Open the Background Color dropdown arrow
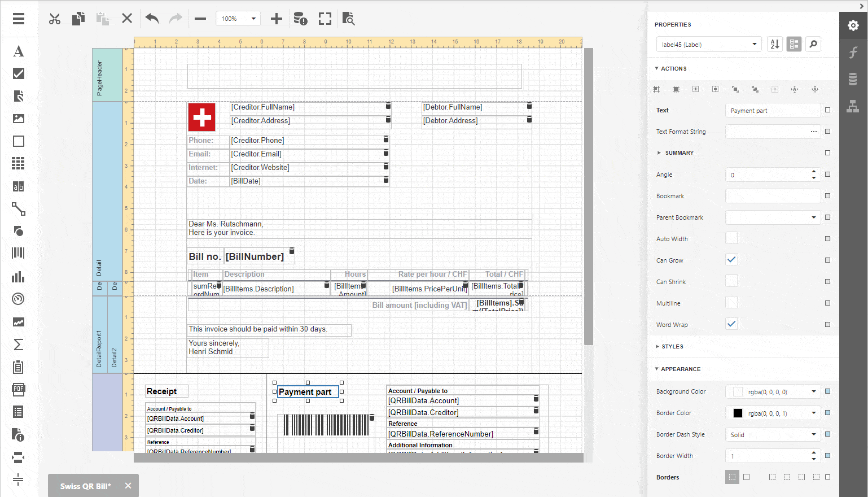 coord(814,391)
